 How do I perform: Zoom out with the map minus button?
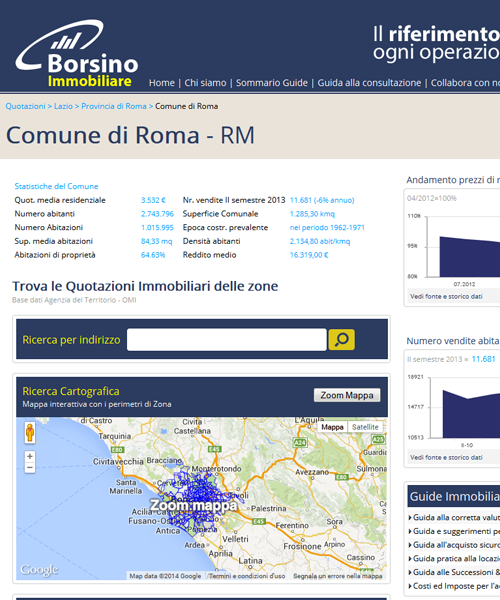30,467
